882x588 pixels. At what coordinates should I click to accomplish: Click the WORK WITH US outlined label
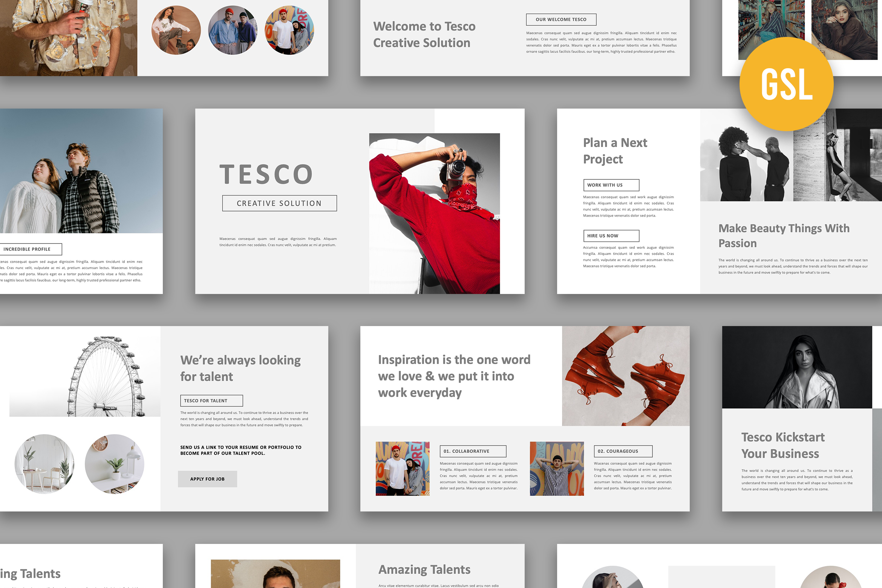tap(611, 185)
